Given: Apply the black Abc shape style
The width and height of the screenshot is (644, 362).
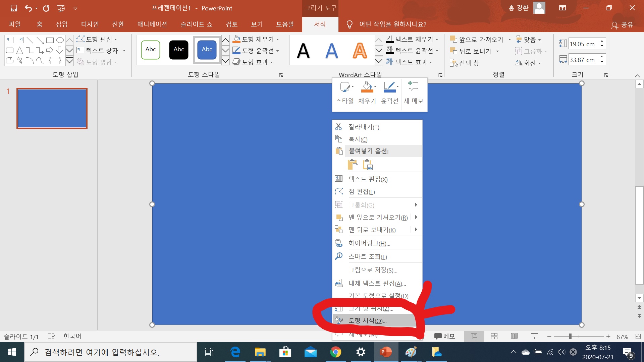Looking at the screenshot, I should click(179, 50).
